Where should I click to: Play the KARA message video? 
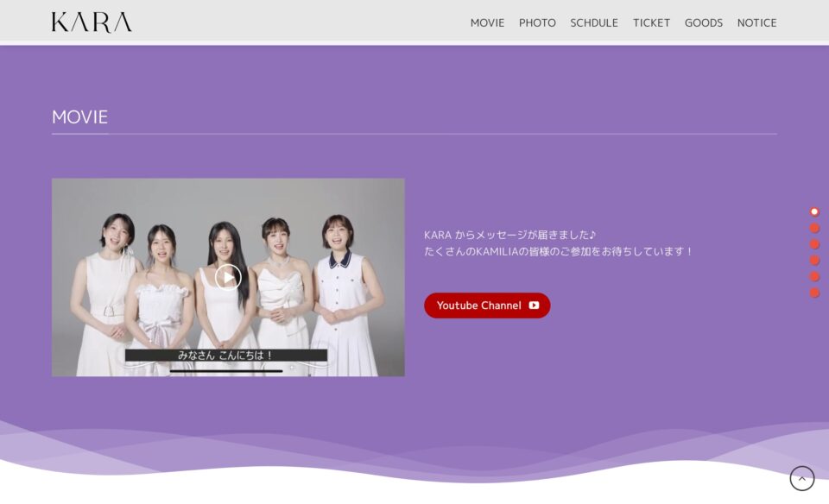coord(228,277)
